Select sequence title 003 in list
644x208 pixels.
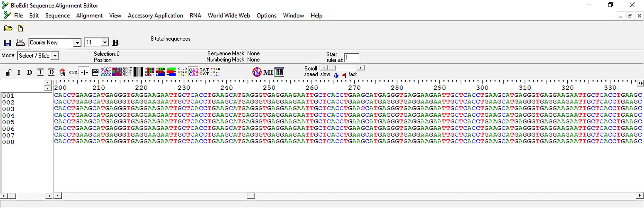[8, 109]
